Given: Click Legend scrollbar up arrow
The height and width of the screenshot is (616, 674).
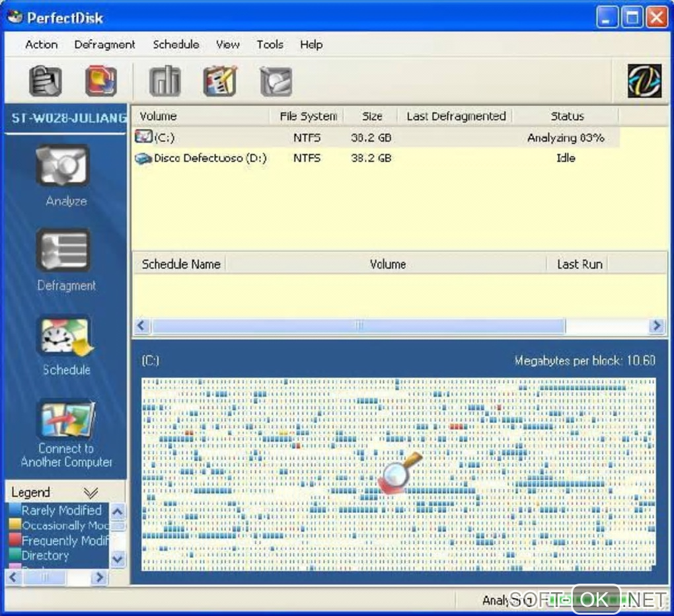Looking at the screenshot, I should click(x=118, y=512).
